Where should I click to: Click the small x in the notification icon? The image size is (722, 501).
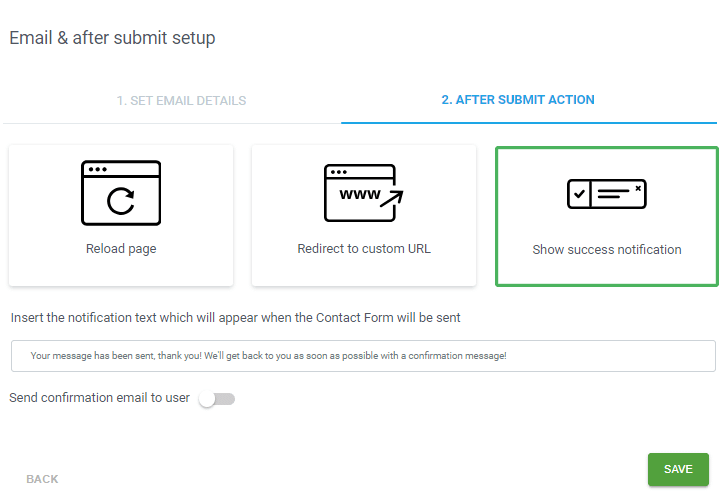(638, 186)
